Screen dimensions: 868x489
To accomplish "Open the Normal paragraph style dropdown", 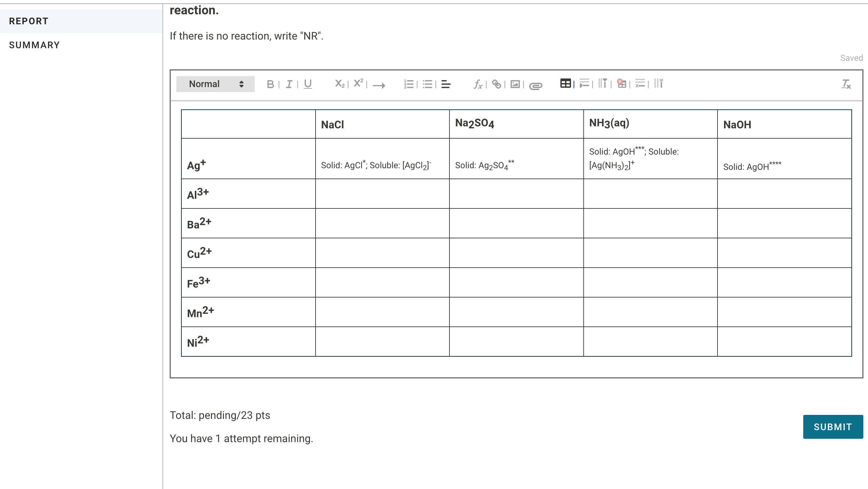I will (215, 84).
